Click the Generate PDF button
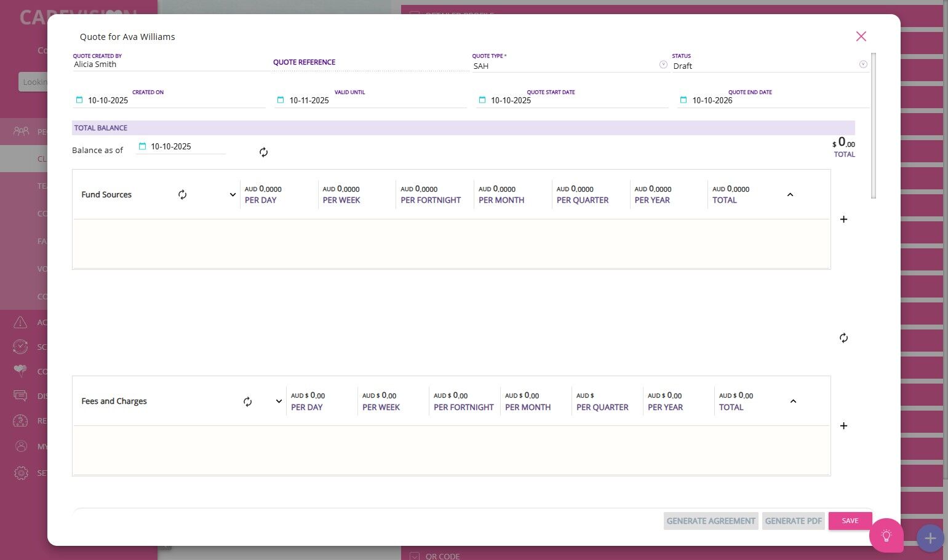This screenshot has height=560, width=948. (x=794, y=521)
